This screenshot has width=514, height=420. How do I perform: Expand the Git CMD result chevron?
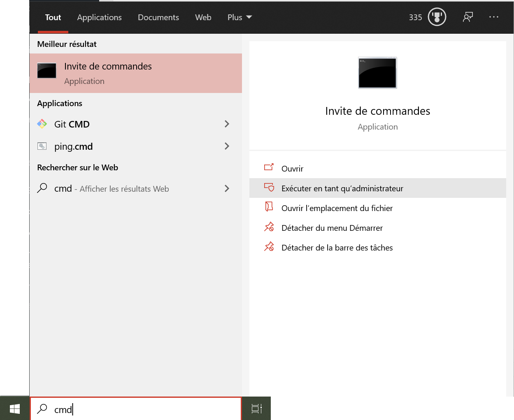(x=227, y=124)
